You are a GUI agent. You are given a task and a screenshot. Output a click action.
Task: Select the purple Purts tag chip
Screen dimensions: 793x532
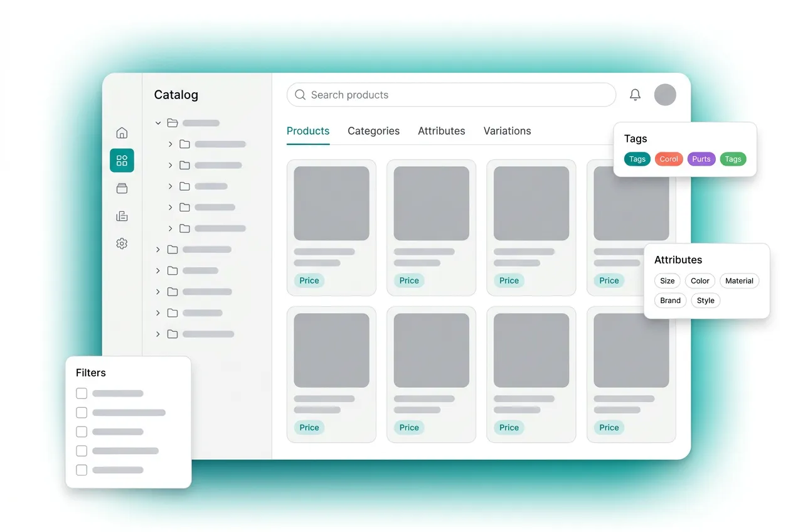coord(701,159)
